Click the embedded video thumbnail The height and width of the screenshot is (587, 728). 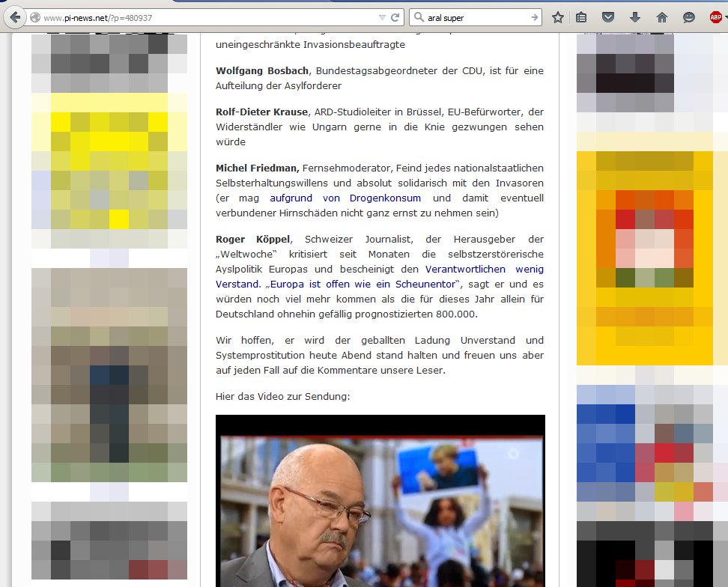tap(380, 500)
